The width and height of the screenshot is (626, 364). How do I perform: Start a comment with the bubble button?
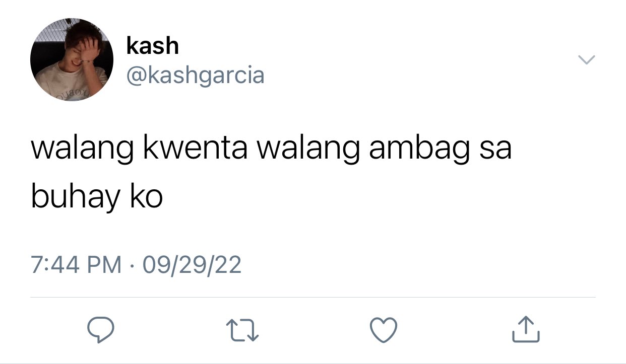pos(100,330)
